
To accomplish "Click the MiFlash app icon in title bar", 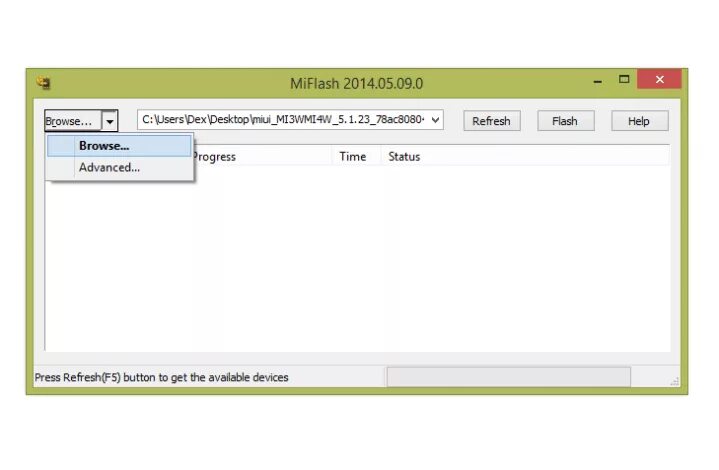I will tap(44, 83).
